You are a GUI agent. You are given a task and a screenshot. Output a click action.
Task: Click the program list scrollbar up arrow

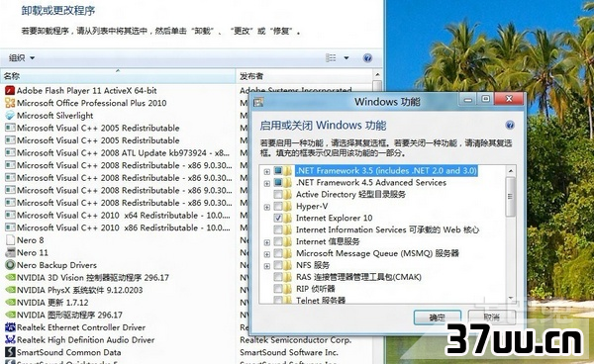[377, 75]
